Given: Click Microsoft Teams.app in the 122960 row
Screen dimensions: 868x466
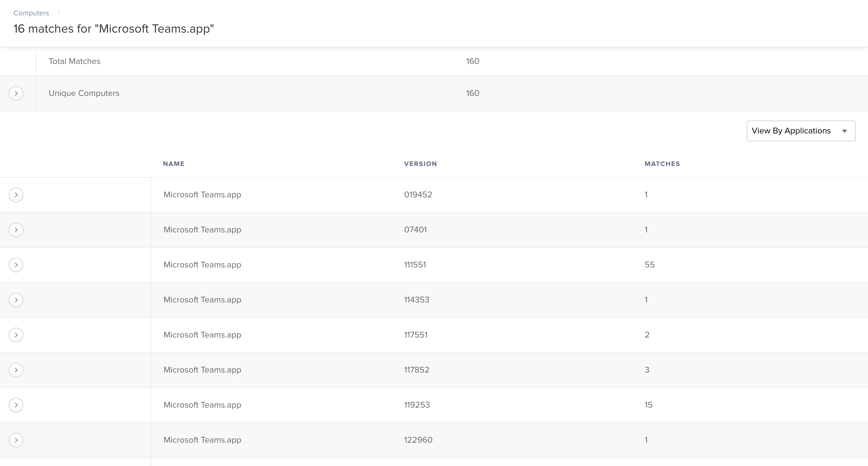Looking at the screenshot, I should [202, 440].
